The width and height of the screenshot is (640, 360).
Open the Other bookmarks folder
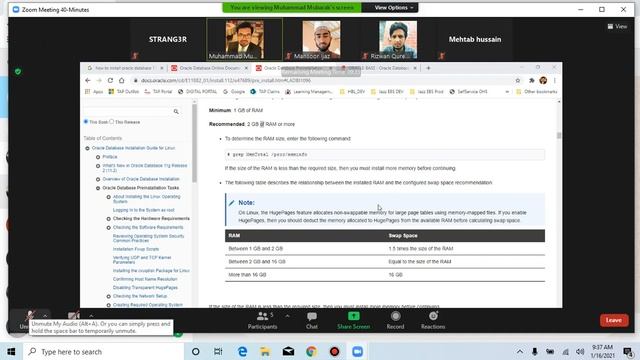pyautogui.click(x=536, y=92)
